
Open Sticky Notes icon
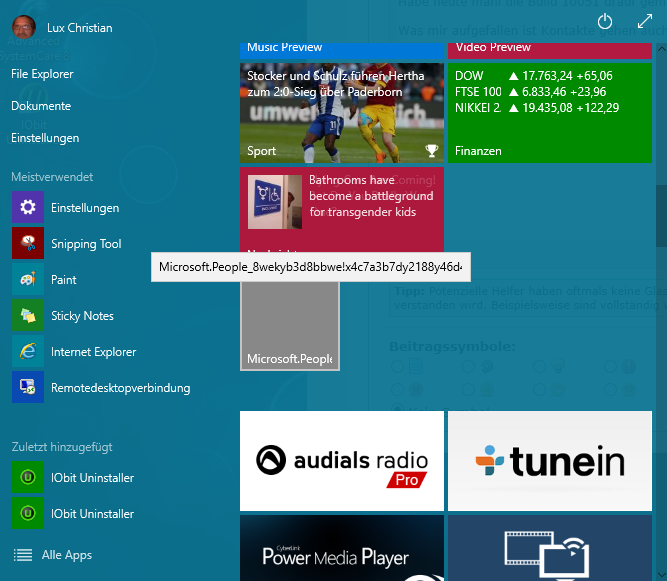(x=28, y=315)
